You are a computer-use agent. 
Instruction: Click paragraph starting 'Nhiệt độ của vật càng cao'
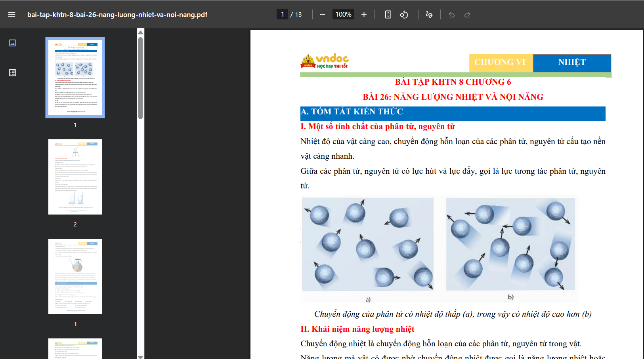point(453,149)
